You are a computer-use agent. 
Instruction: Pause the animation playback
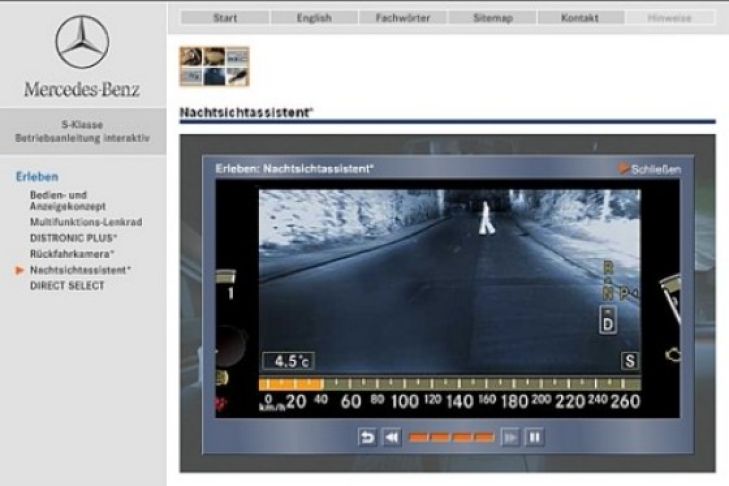tap(535, 437)
